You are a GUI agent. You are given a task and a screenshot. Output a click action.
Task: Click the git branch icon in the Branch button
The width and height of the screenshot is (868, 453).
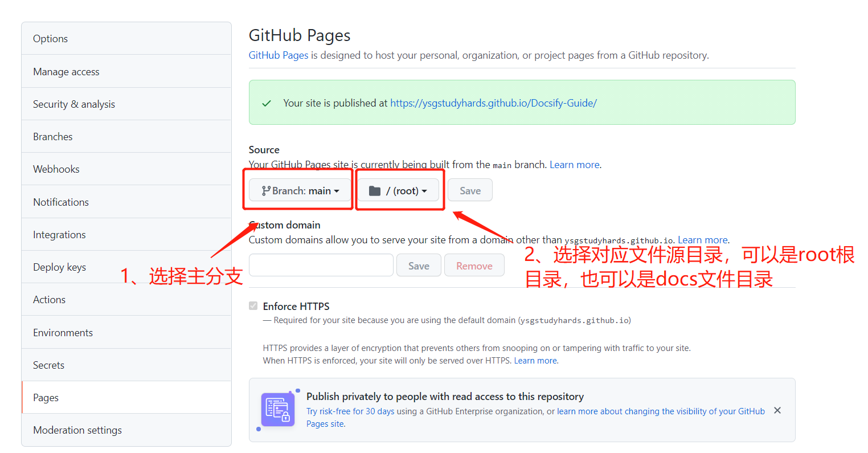pos(266,191)
